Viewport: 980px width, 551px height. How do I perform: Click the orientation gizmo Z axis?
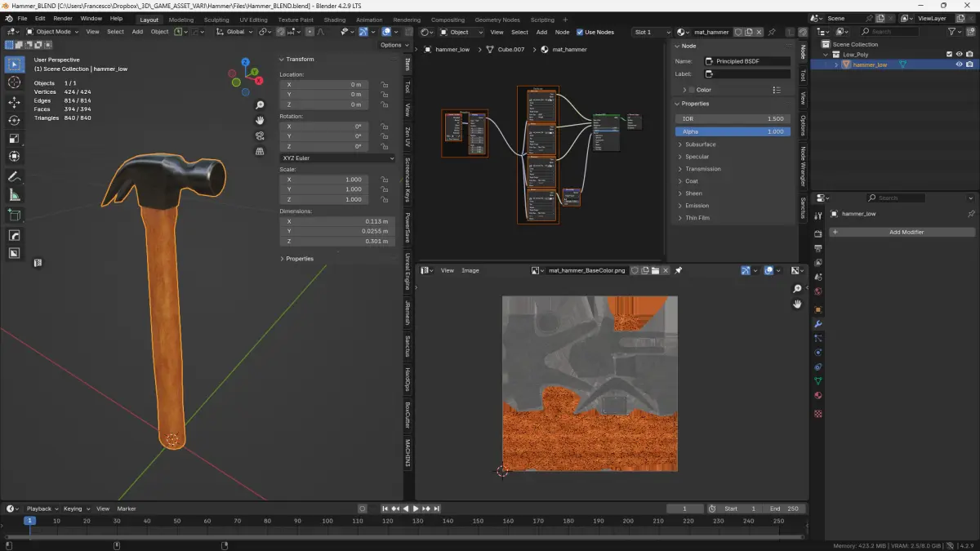(246, 62)
